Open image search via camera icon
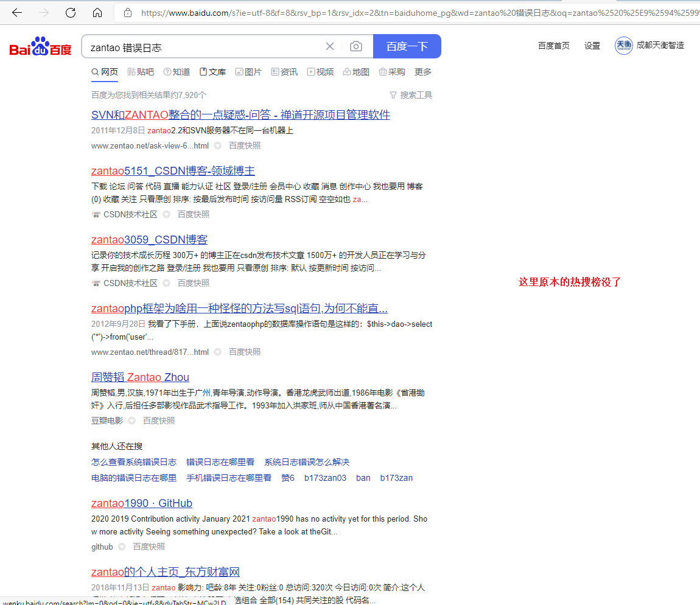Screen dimensions: 700x605 (356, 46)
